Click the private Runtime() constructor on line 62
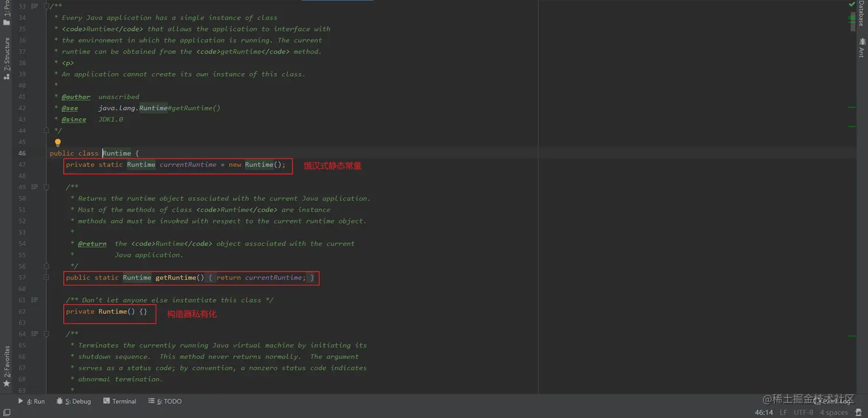 click(x=107, y=311)
